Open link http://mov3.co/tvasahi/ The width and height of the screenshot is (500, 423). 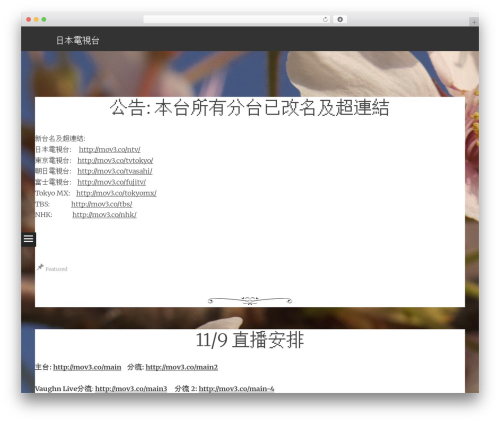point(115,171)
